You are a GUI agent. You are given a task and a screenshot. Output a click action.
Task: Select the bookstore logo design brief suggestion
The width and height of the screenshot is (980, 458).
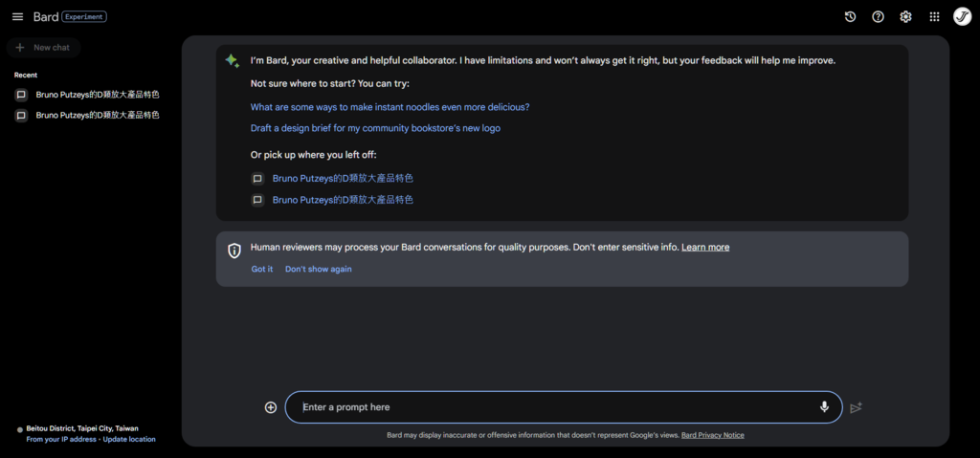point(375,128)
